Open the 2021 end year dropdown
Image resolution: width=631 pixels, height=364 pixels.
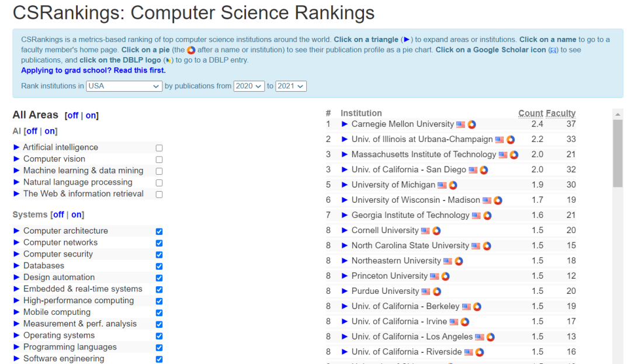[x=290, y=86]
